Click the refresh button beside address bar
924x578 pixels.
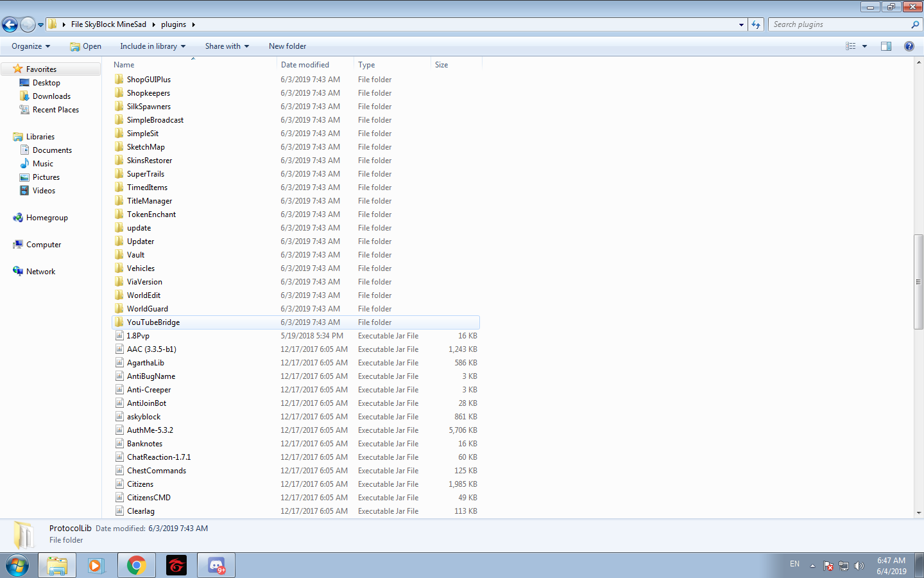pos(756,24)
